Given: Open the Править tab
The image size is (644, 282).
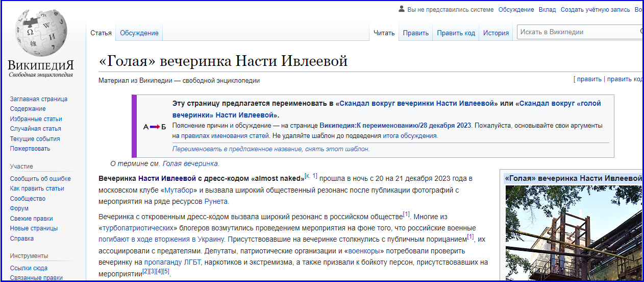Looking at the screenshot, I should pyautogui.click(x=416, y=33).
